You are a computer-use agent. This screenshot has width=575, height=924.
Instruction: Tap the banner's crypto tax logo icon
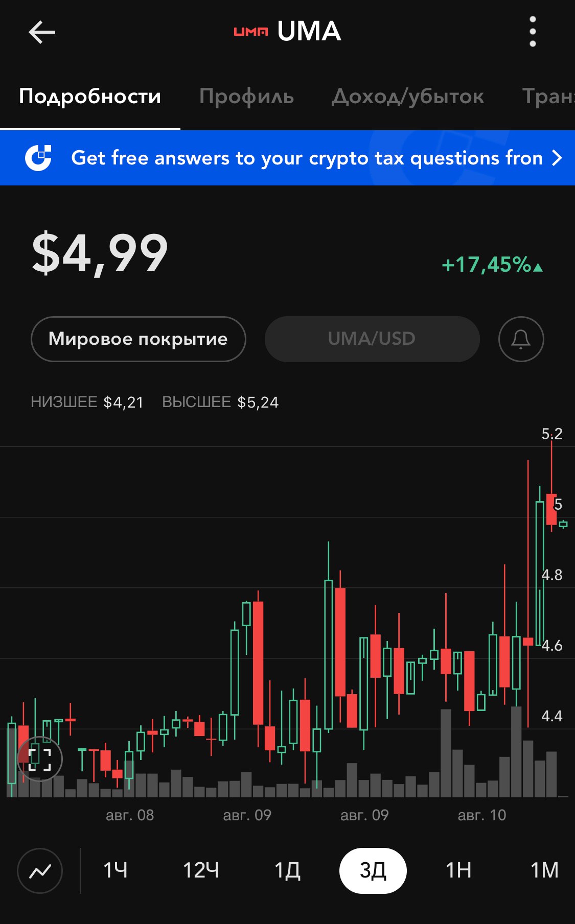[39, 158]
